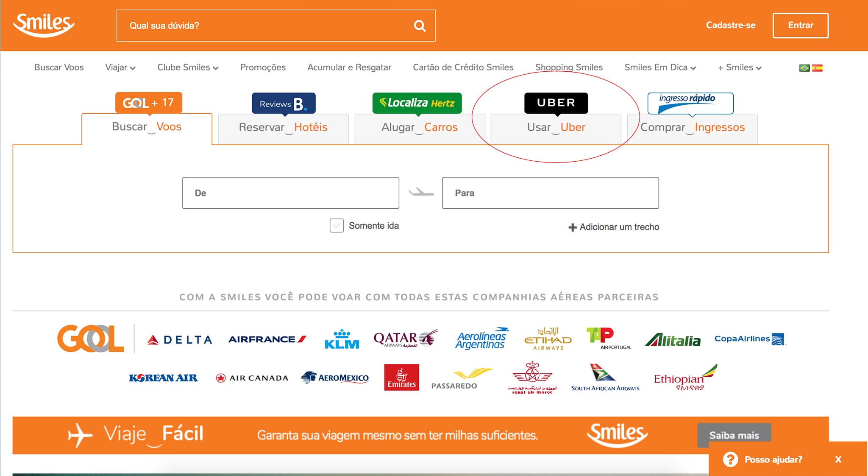Click the Saiba mais button

point(734,435)
